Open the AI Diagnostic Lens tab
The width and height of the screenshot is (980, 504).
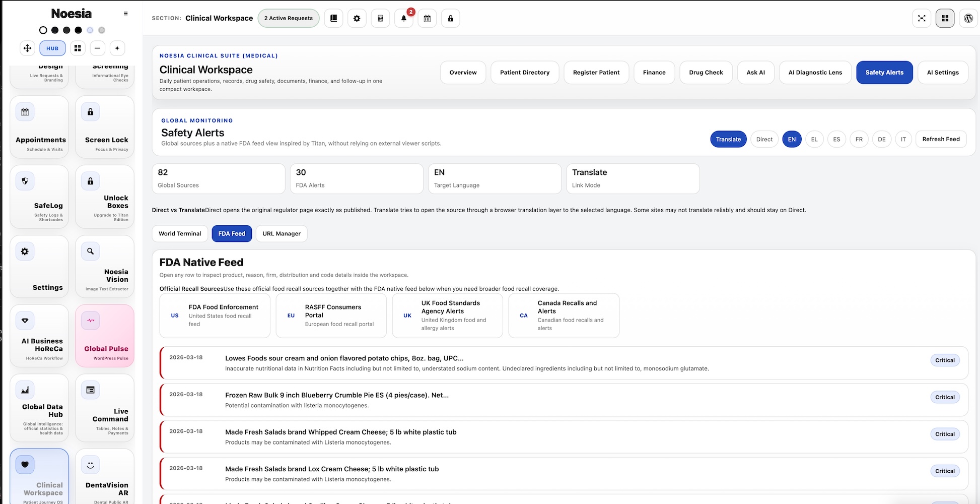pyautogui.click(x=815, y=73)
